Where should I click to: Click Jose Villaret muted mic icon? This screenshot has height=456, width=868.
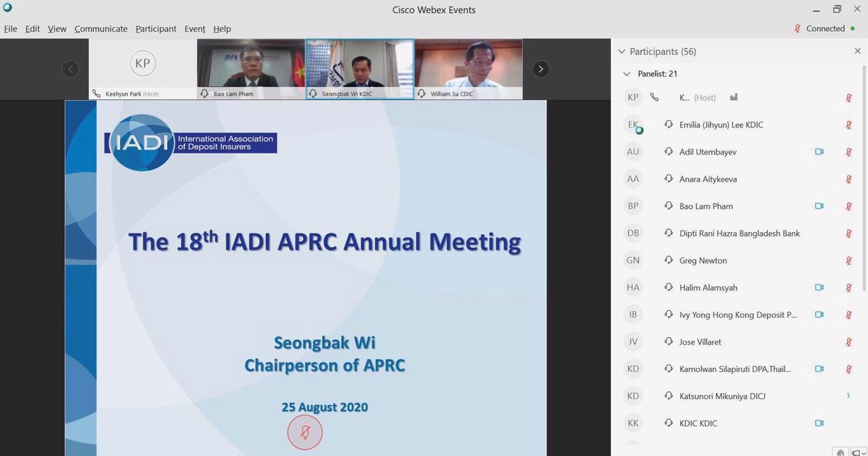[848, 342]
